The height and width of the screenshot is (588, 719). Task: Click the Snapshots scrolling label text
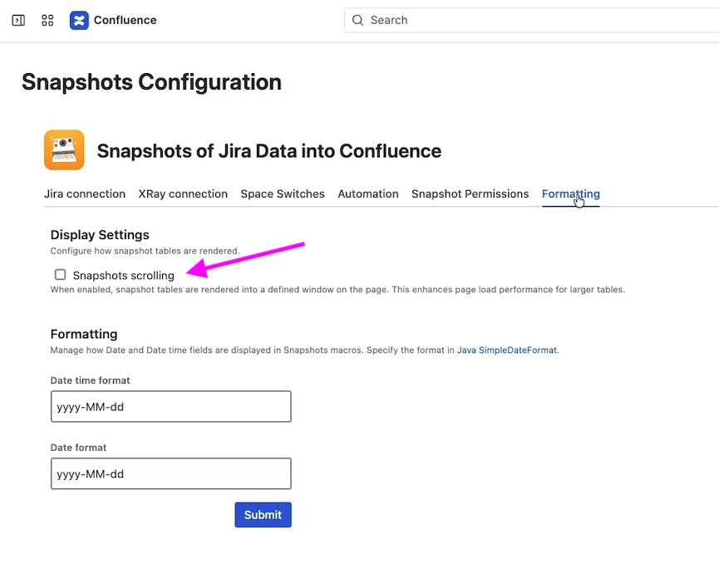click(x=124, y=276)
